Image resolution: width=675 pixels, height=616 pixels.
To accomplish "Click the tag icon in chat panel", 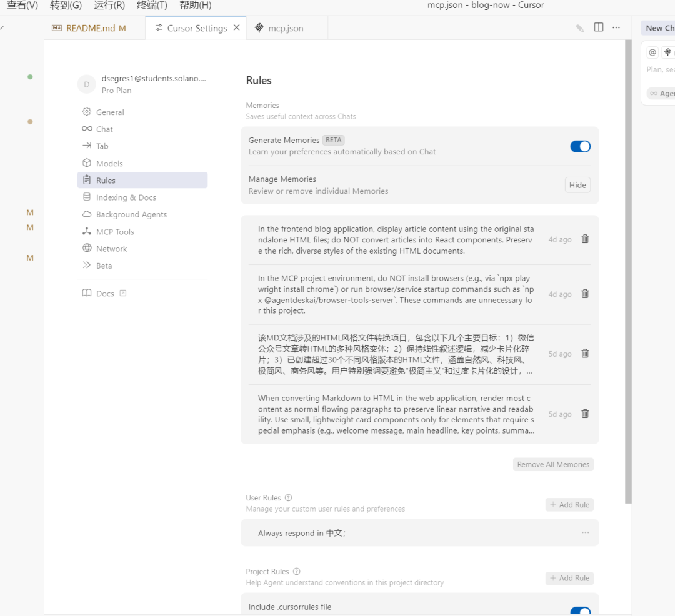I will point(667,52).
